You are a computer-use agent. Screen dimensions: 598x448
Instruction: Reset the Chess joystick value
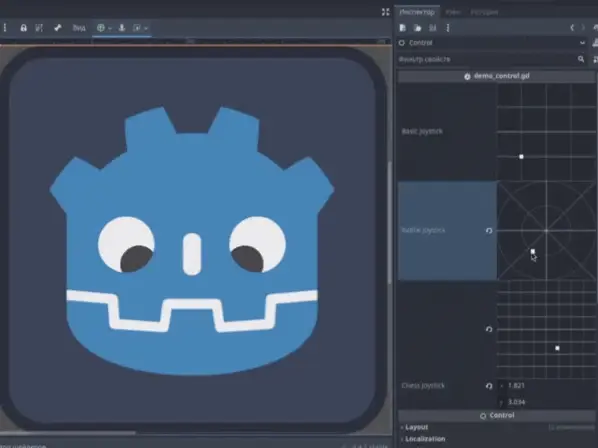pos(489,386)
